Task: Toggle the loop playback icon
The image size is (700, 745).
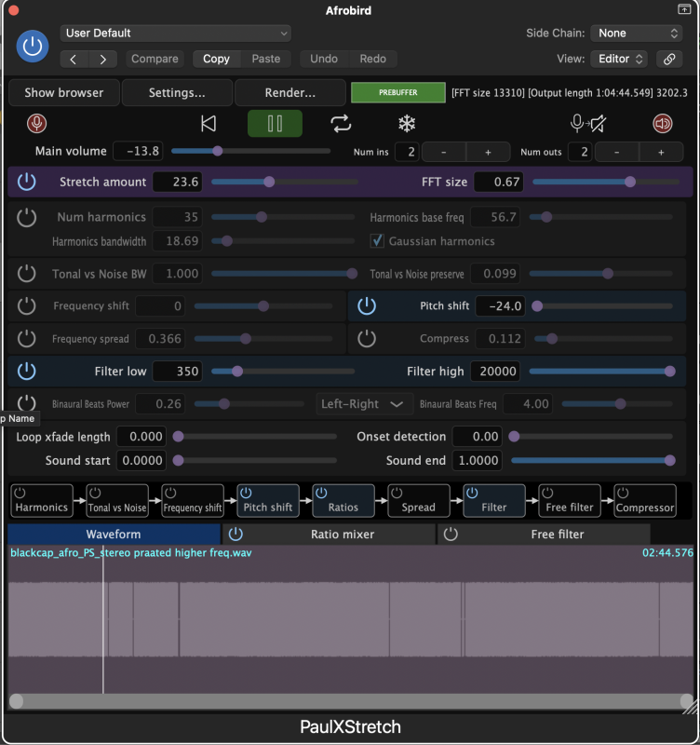Action: 341,124
